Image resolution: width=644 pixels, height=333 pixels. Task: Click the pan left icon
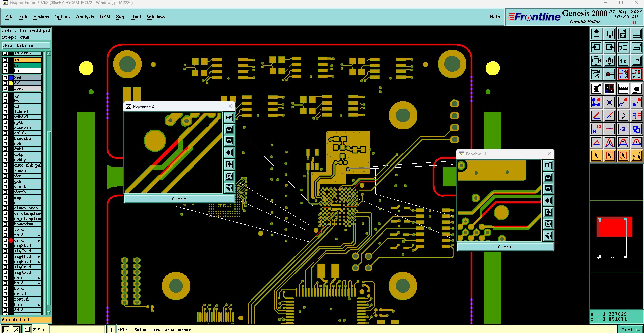pos(596,47)
